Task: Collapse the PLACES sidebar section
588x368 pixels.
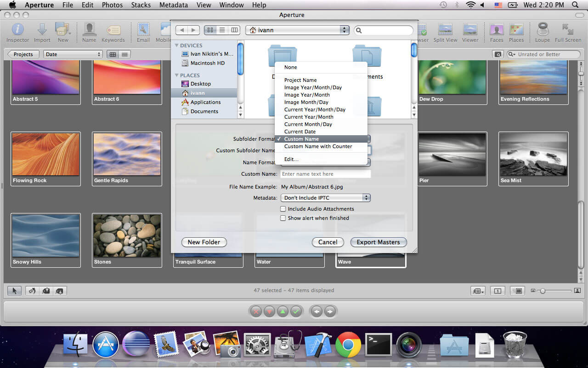Action: click(177, 75)
